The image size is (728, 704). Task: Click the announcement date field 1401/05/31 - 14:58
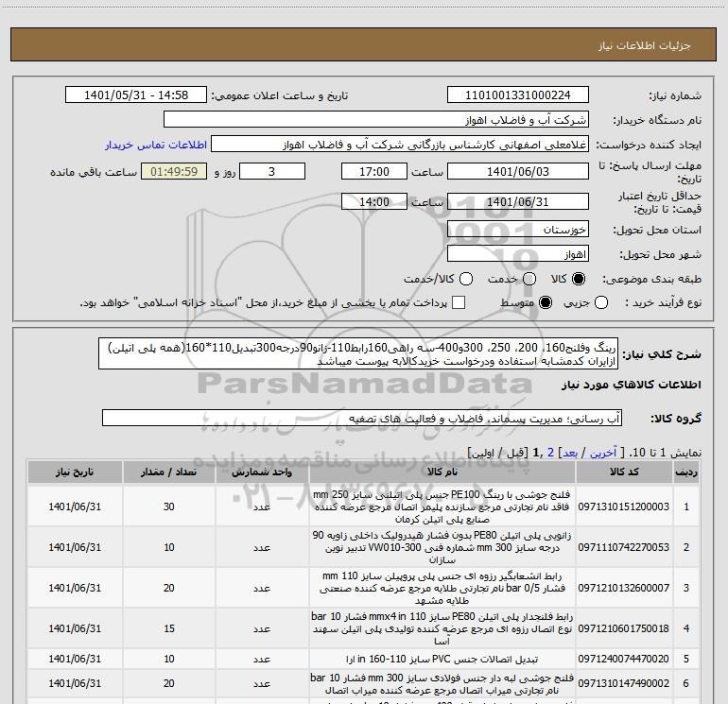point(136,95)
